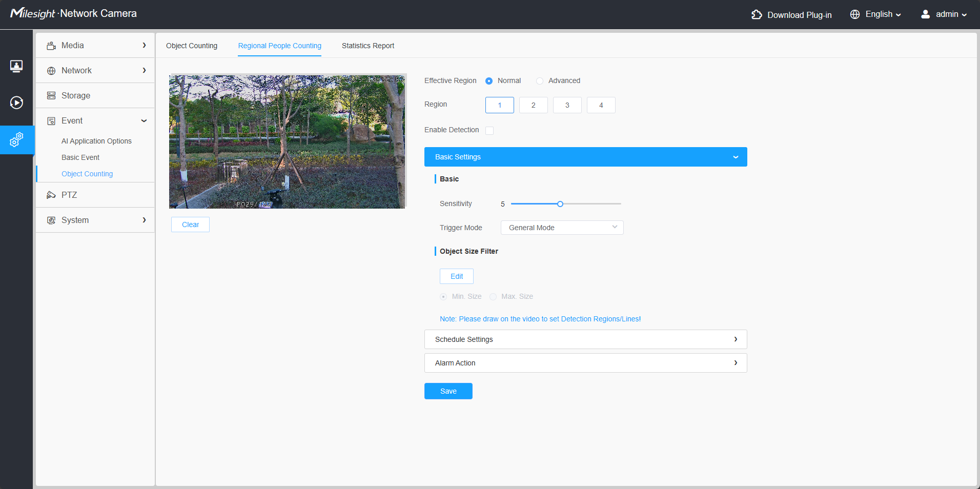The height and width of the screenshot is (489, 980).
Task: Collapse the Basic Settings panel
Action: (x=586, y=157)
